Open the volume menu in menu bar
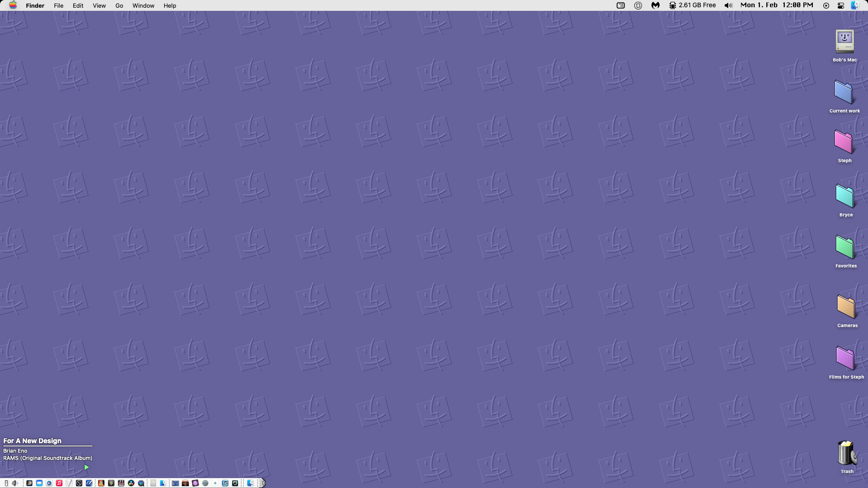868x488 pixels. (728, 5)
